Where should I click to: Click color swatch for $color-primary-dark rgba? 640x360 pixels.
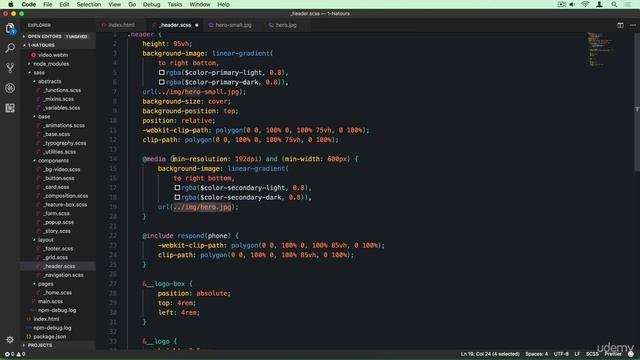point(162,82)
